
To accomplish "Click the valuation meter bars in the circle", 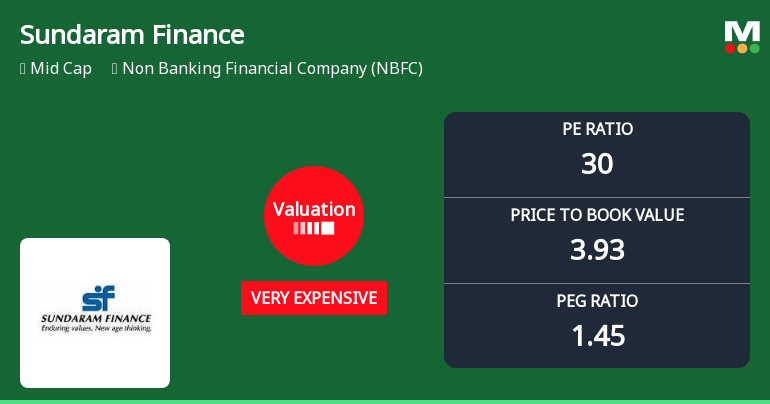I will tap(314, 229).
